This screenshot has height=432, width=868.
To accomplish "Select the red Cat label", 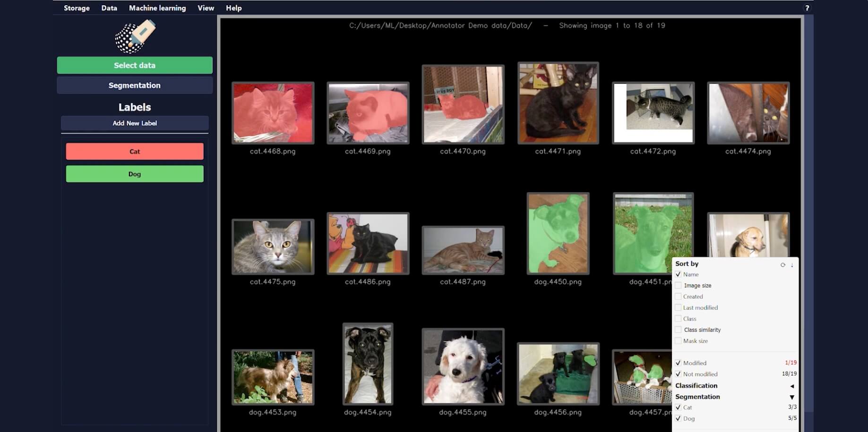I will tap(135, 152).
